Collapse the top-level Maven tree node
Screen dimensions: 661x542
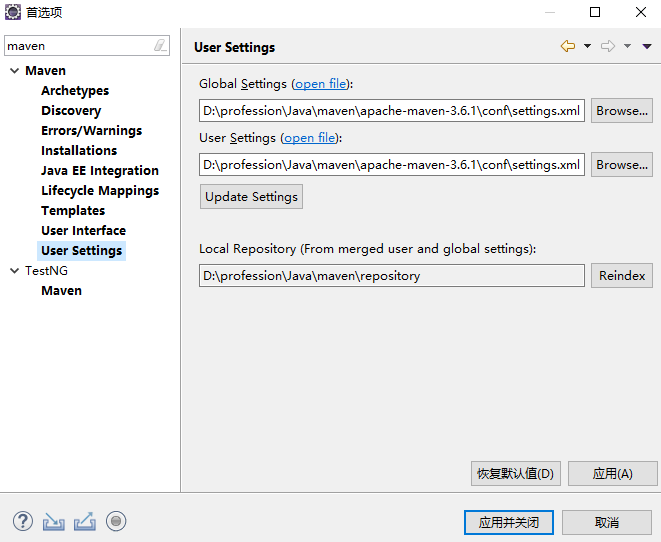pos(14,70)
